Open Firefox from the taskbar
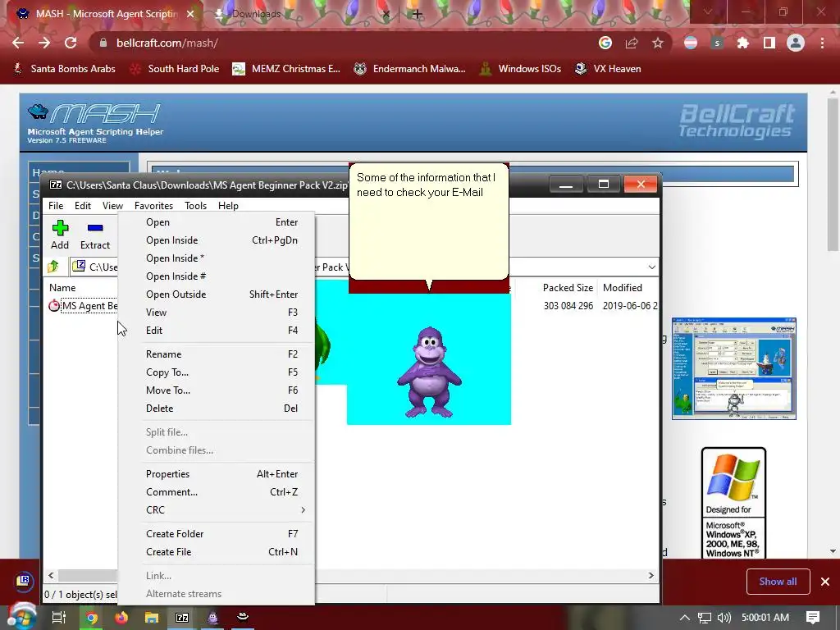The width and height of the screenshot is (840, 630). [121, 618]
